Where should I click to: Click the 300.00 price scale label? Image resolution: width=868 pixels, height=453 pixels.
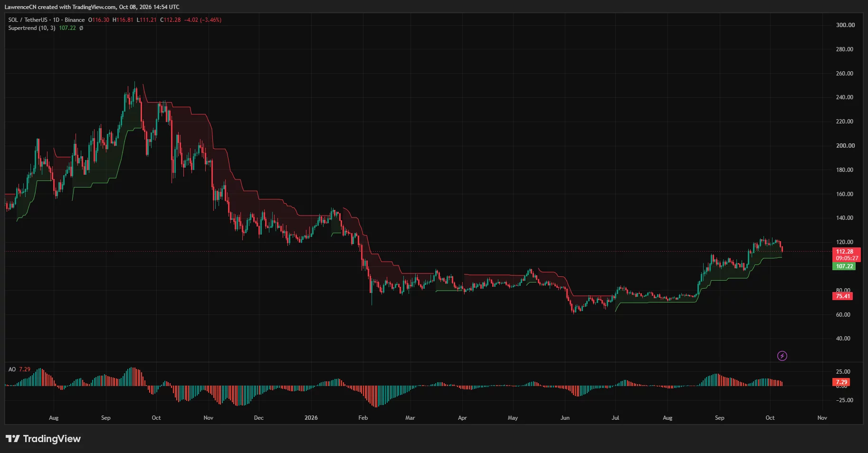845,25
